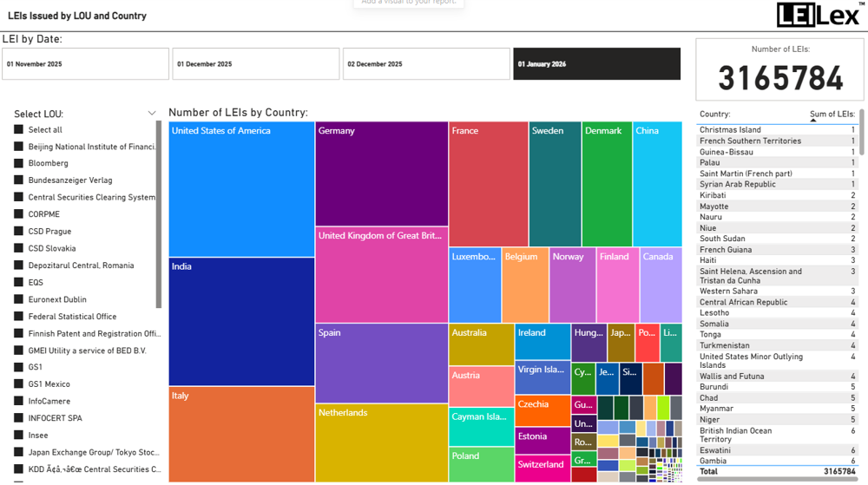Screen dimensions: 868x485
Task: Click the sort arrow under Sum of LEIs
Action: [813, 121]
